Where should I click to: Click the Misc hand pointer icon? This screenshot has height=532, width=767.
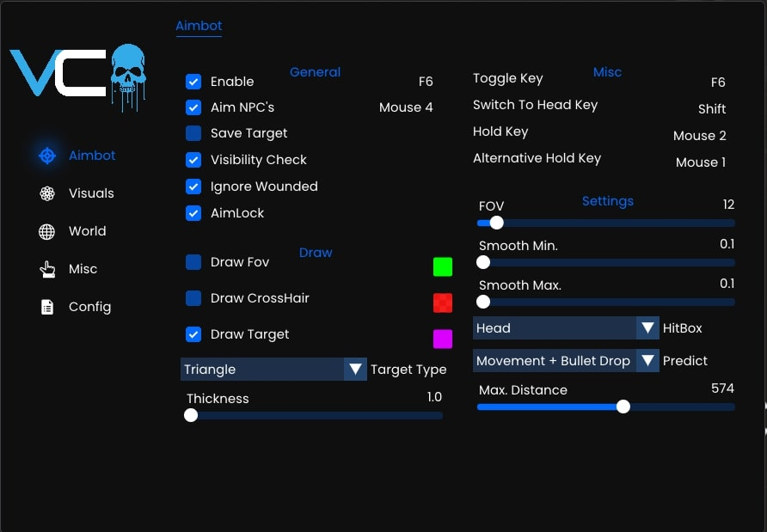(47, 269)
